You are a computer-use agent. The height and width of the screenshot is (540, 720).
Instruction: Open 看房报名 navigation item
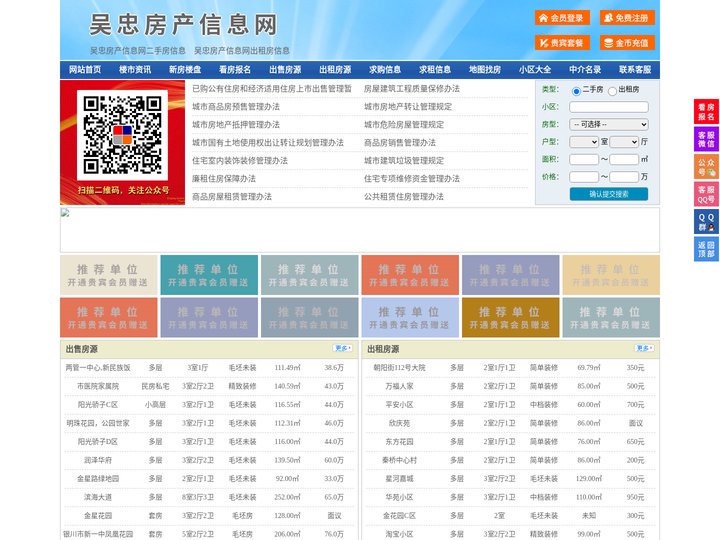point(235,70)
